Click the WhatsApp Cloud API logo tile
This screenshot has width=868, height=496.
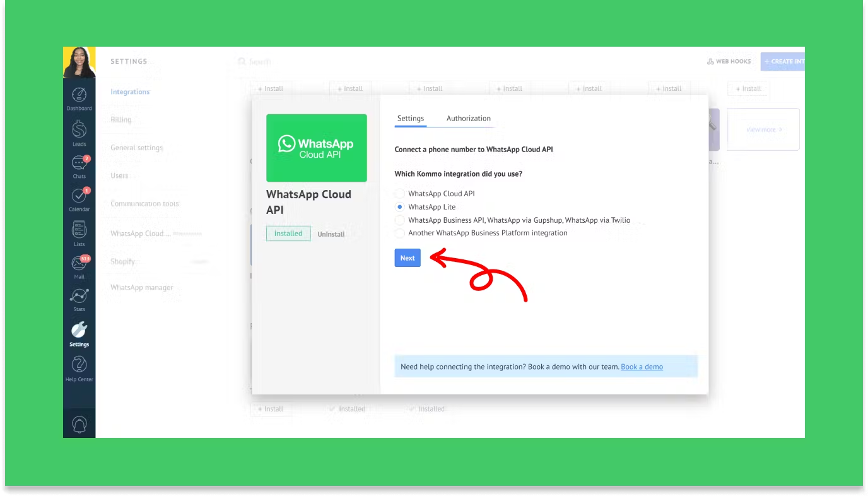[317, 148]
